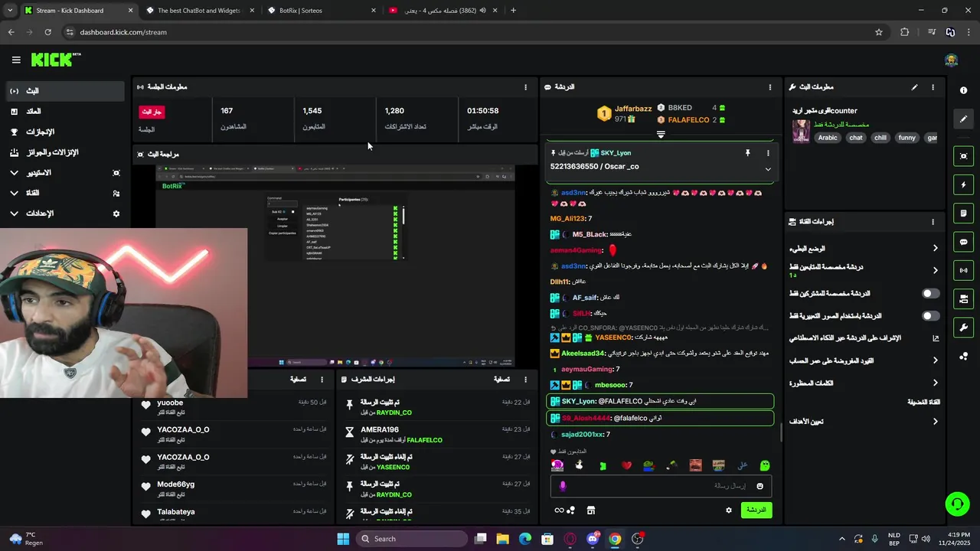The width and height of the screenshot is (980, 551).
Task: Open the emoji picker in chat input
Action: click(759, 486)
